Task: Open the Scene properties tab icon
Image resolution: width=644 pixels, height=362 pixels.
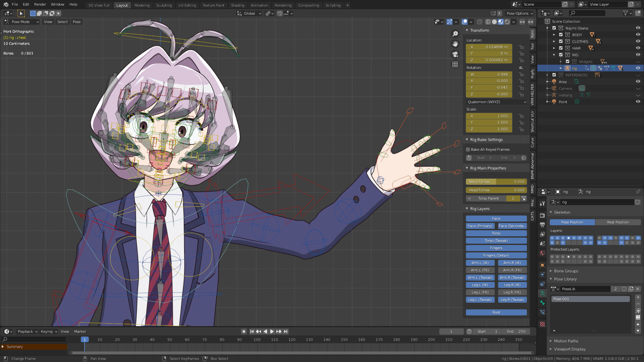Action: 542,243
